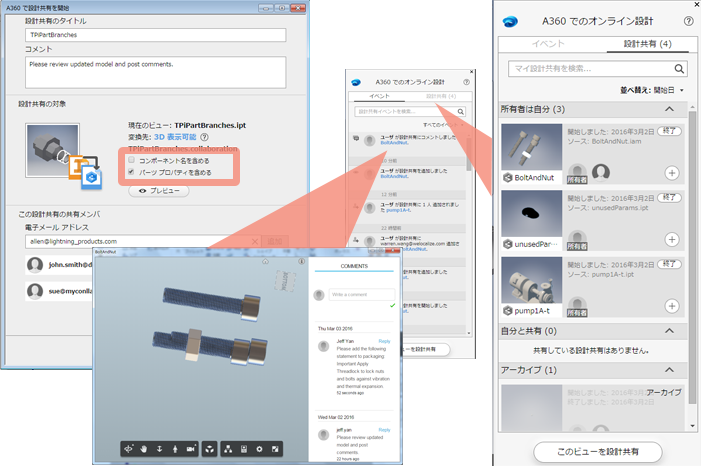
Task: Select the Orbit tool in viewer toolbar
Action: pos(129,449)
